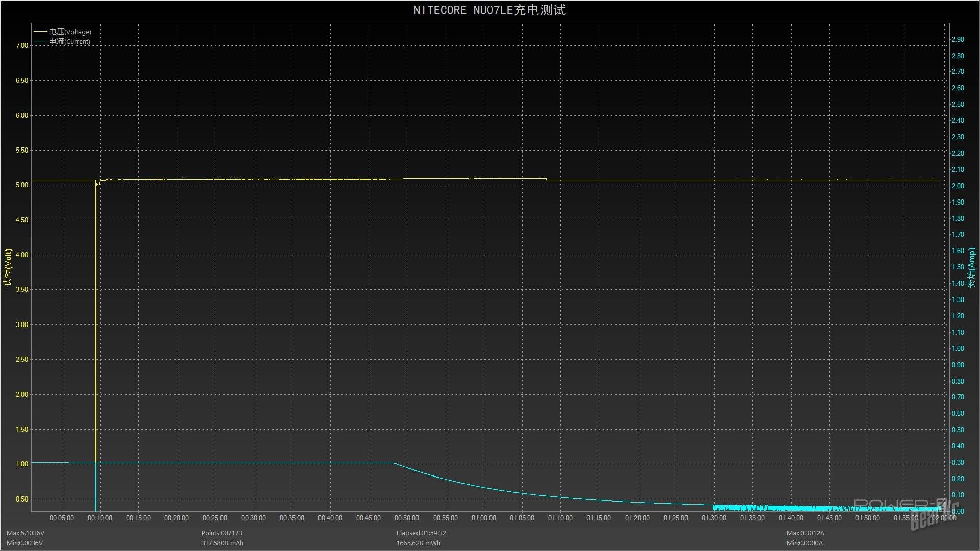Click the 00:05:00 time axis tick
This screenshot has height=551, width=980.
tap(61, 518)
